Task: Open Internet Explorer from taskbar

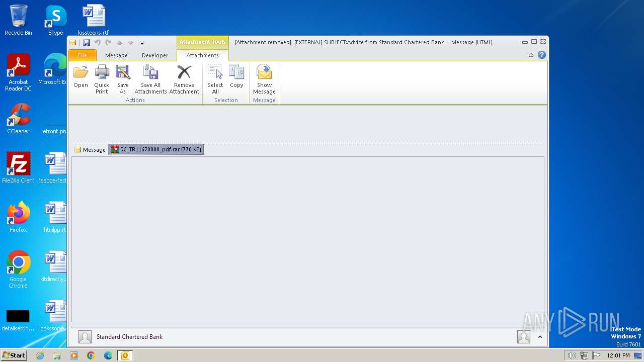Action: (x=40, y=355)
